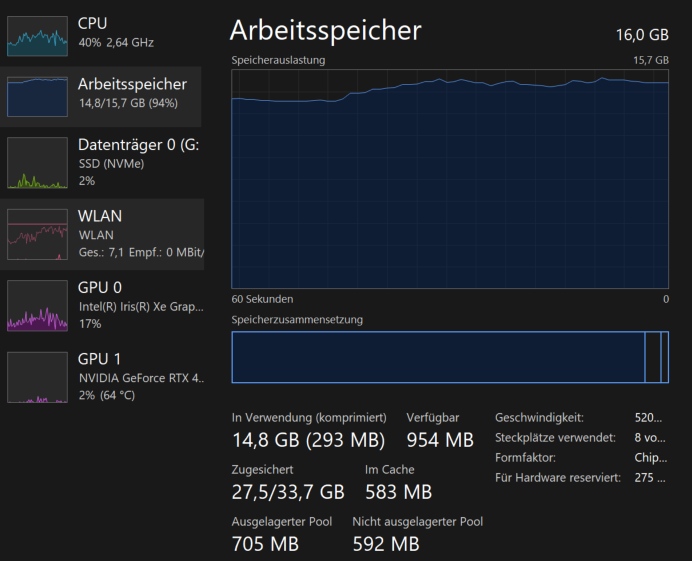Image resolution: width=692 pixels, height=561 pixels.
Task: Click the GPU 0 purple mini graph
Action: coord(37,305)
